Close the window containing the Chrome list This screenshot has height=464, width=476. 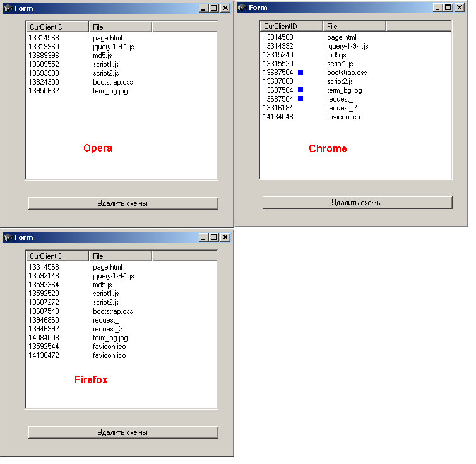tap(459, 8)
